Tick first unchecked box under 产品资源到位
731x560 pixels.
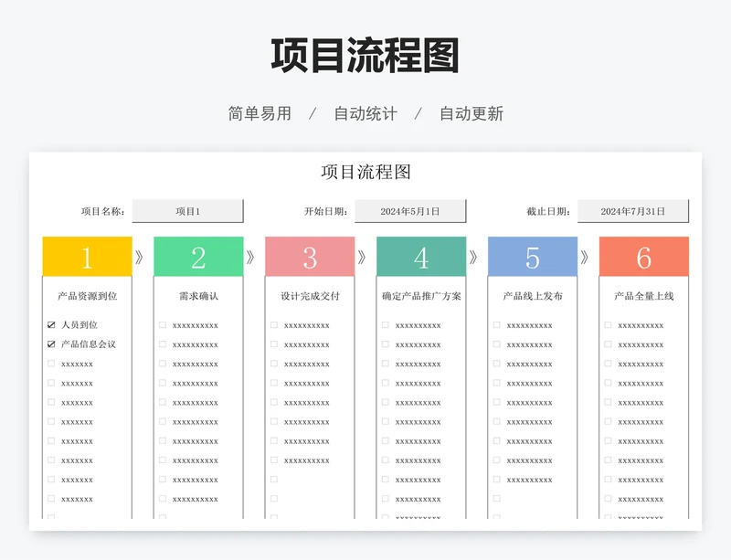point(51,364)
